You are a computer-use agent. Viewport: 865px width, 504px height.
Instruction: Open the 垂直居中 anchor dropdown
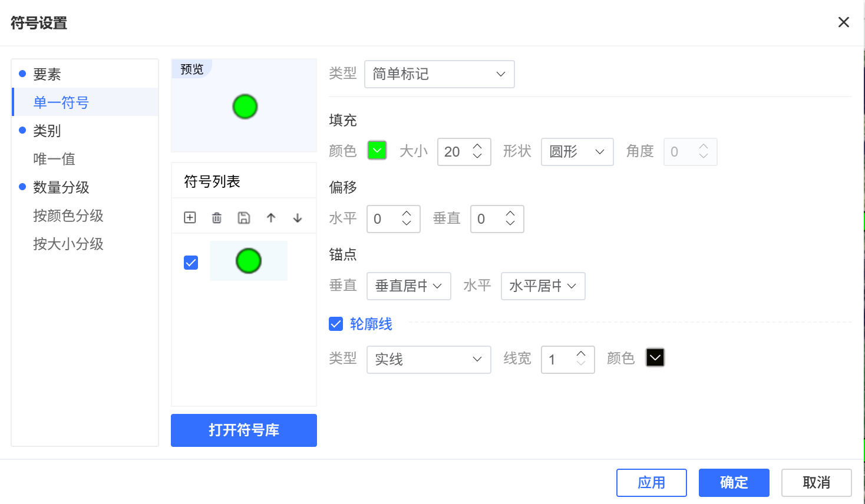click(x=408, y=286)
